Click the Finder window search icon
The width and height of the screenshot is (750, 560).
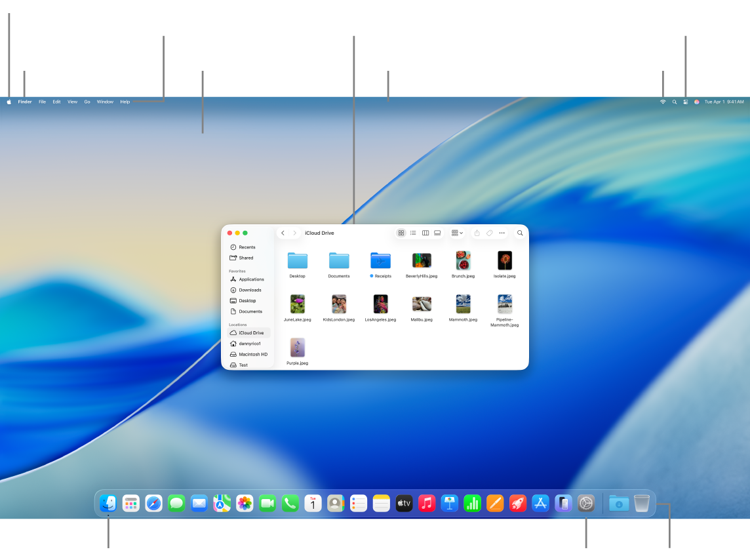tap(520, 233)
